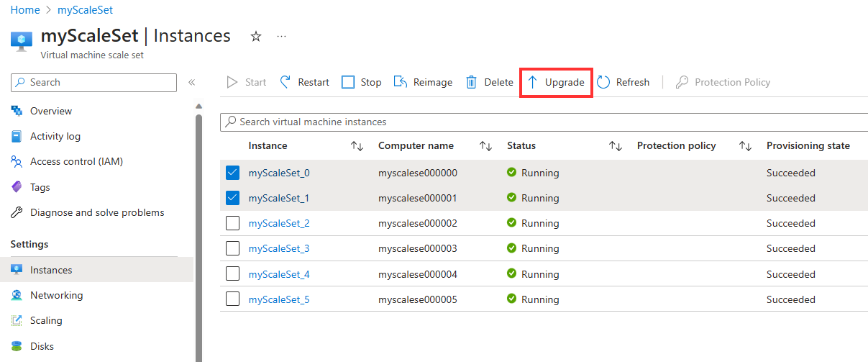The width and height of the screenshot is (868, 362).
Task: Favorite myScaleSet with the star icon
Action: 255,37
